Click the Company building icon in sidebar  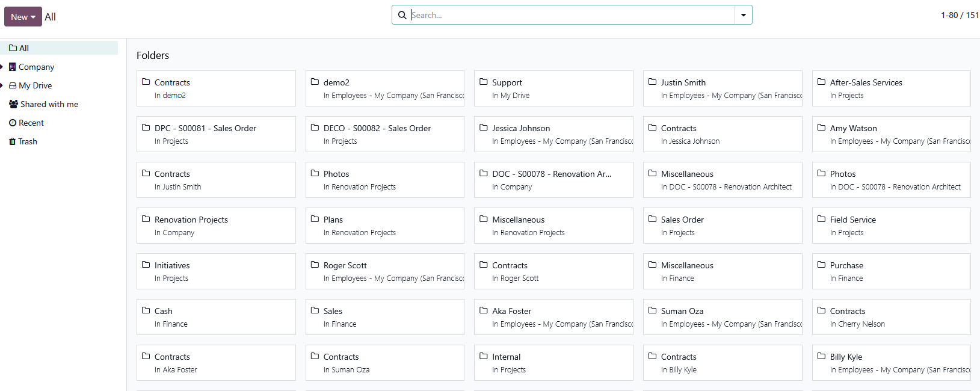[x=12, y=67]
